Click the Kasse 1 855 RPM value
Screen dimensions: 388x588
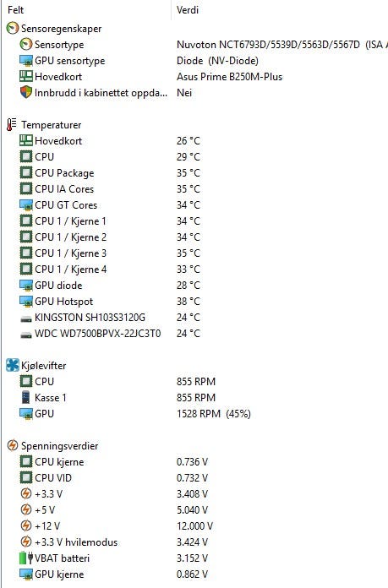pyautogui.click(x=196, y=398)
